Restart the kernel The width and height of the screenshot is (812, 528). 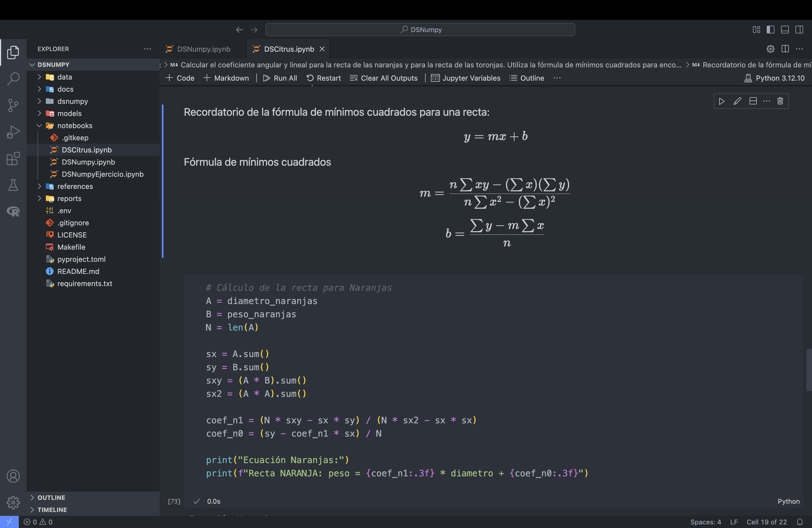point(324,78)
